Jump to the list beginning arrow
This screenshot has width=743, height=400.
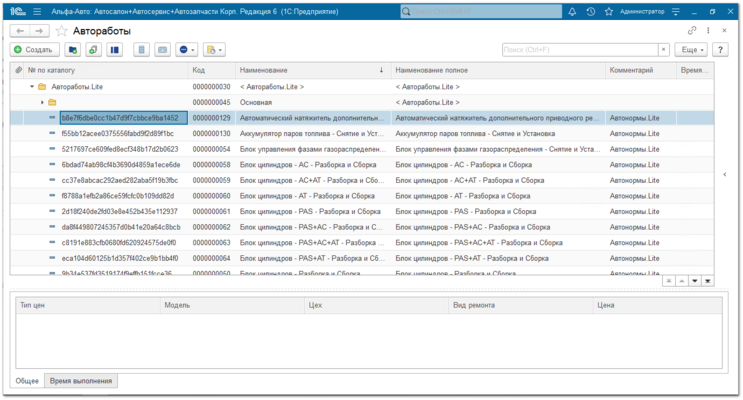[x=669, y=281]
